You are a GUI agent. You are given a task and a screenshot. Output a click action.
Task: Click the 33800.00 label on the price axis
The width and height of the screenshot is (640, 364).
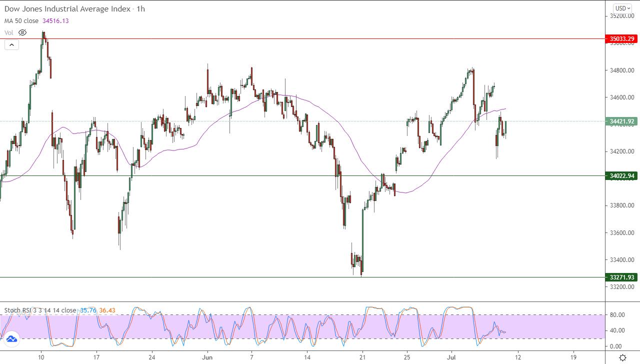pyautogui.click(x=622, y=205)
